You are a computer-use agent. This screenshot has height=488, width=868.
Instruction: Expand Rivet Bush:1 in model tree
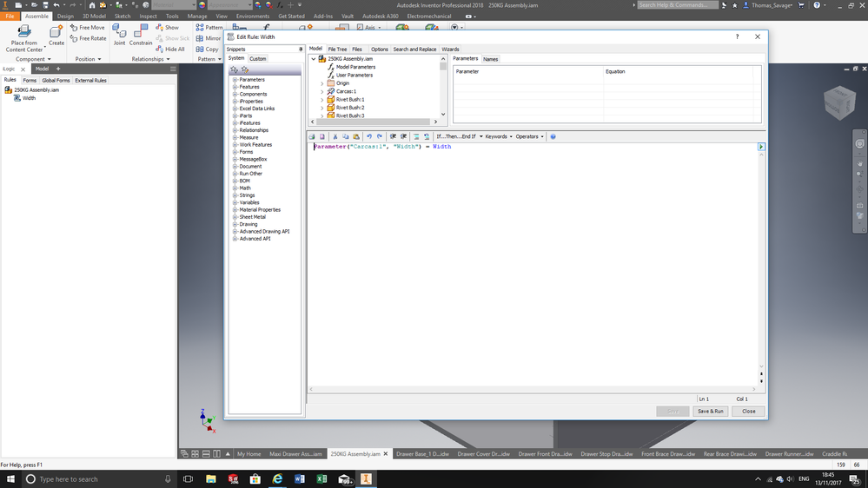point(322,100)
